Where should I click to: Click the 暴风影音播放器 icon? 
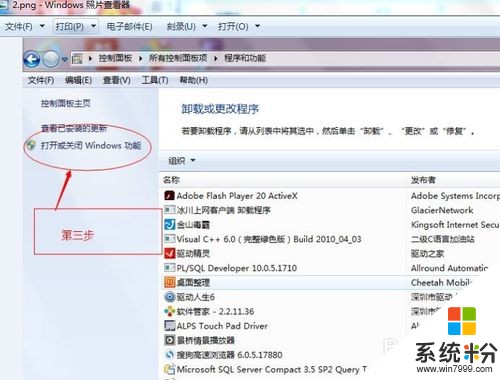pos(169,340)
